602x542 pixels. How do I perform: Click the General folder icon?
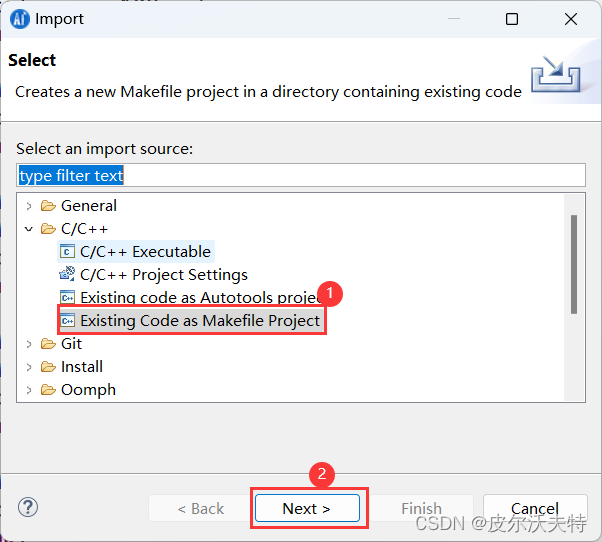click(x=48, y=206)
